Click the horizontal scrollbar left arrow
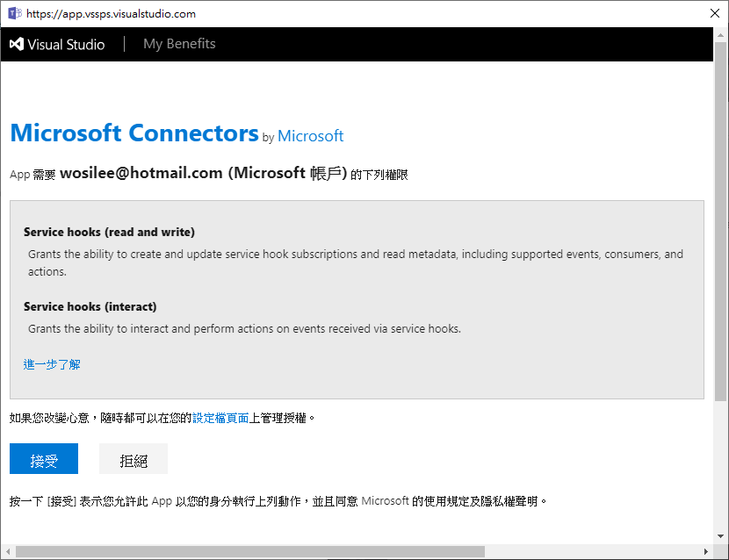Image resolution: width=729 pixels, height=560 pixels. [x=8, y=551]
